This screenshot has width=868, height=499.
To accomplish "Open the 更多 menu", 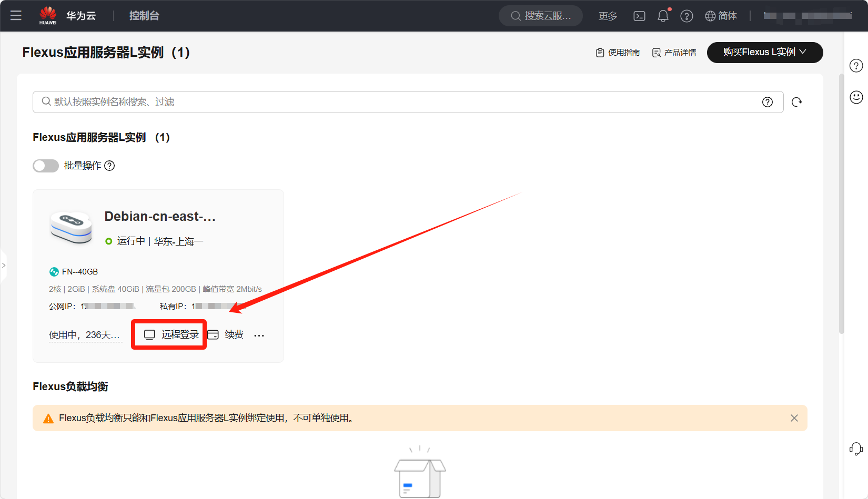I will click(x=608, y=16).
